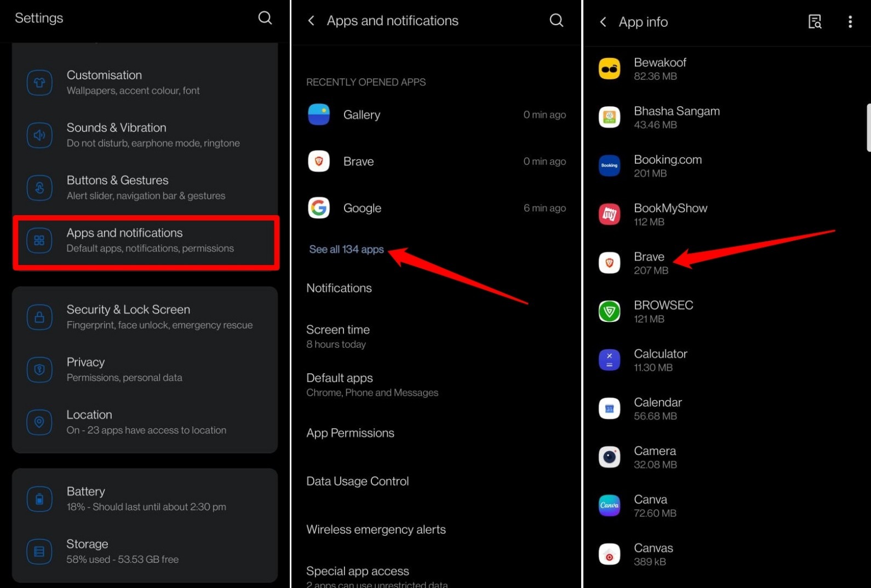Tap the Canva app icon
This screenshot has height=588, width=871.
[609, 505]
